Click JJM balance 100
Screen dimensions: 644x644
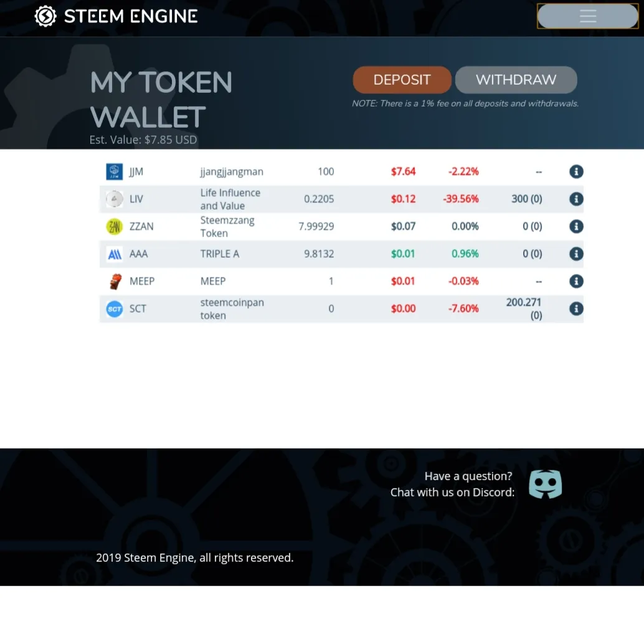click(x=326, y=171)
